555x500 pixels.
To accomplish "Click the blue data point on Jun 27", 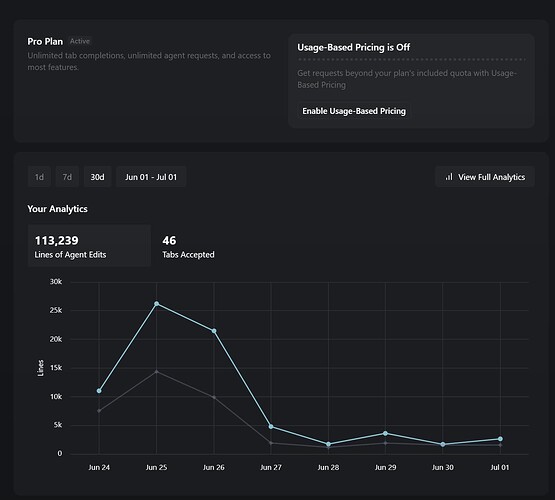I will point(271,427).
